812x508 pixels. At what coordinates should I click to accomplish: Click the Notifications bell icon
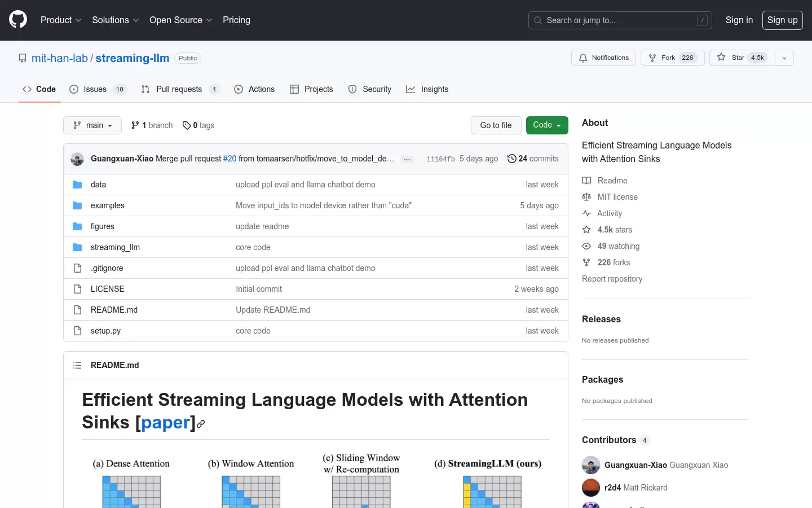pos(583,58)
